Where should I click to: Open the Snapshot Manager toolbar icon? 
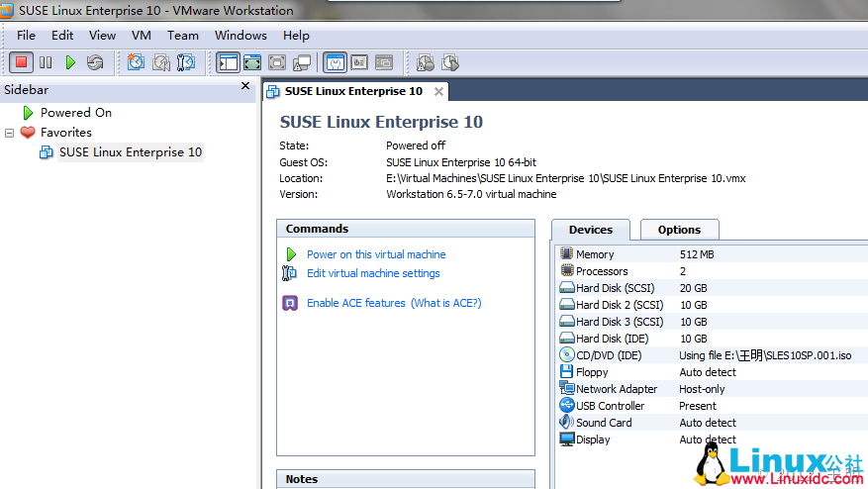click(186, 62)
